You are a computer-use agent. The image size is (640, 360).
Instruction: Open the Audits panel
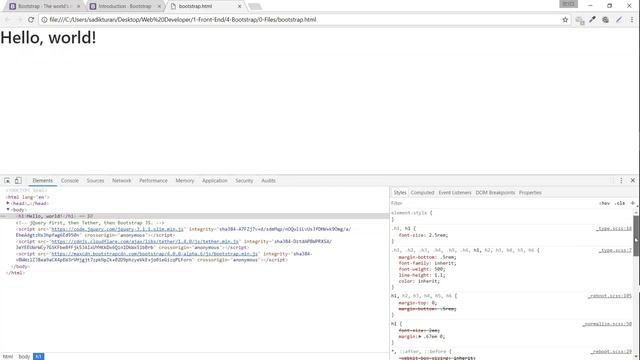(268, 180)
